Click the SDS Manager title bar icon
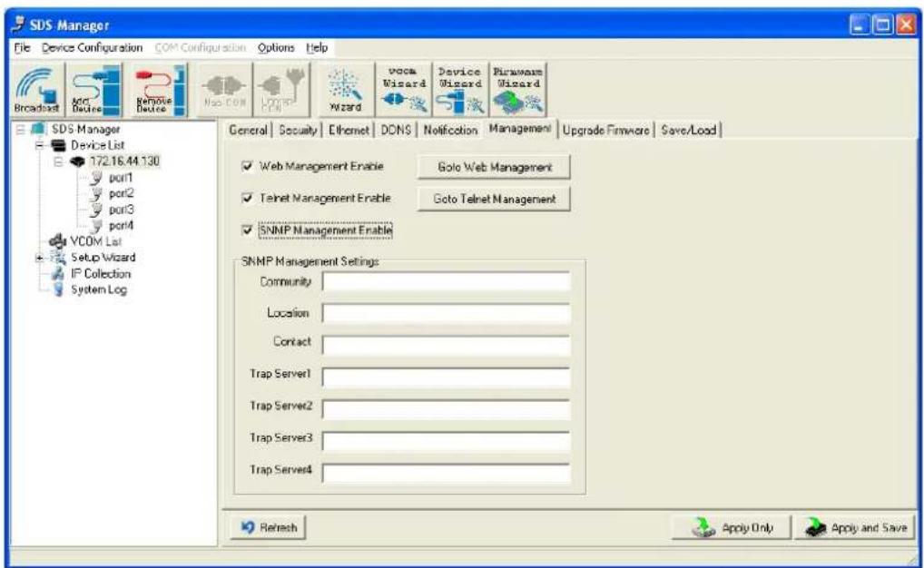Viewport: 924px width, 568px height. 18,24
